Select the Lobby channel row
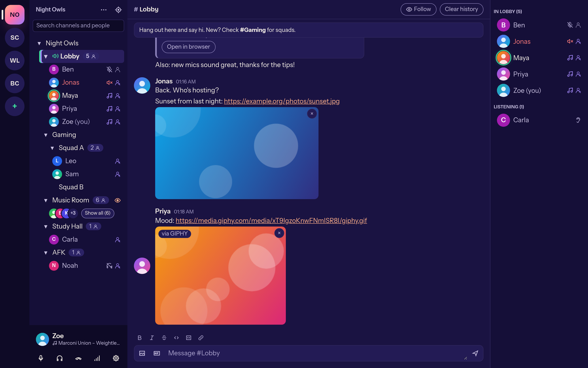Image resolution: width=588 pixels, height=368 pixels. point(82,56)
